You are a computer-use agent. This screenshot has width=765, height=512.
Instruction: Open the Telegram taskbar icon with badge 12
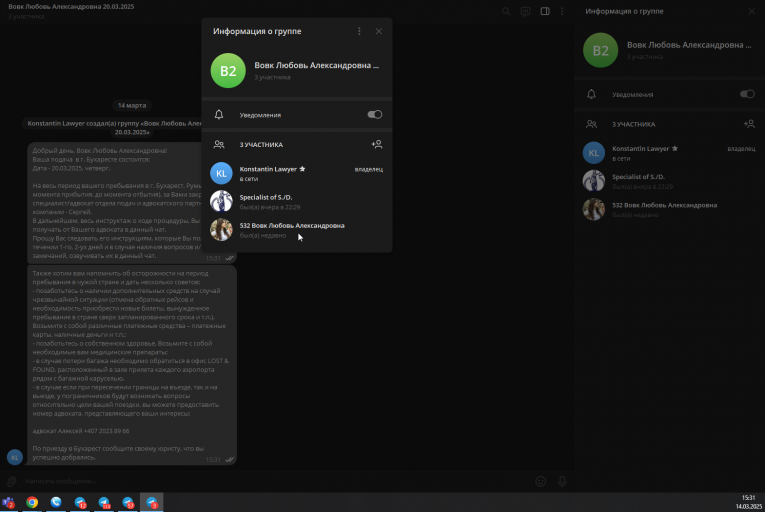80,502
